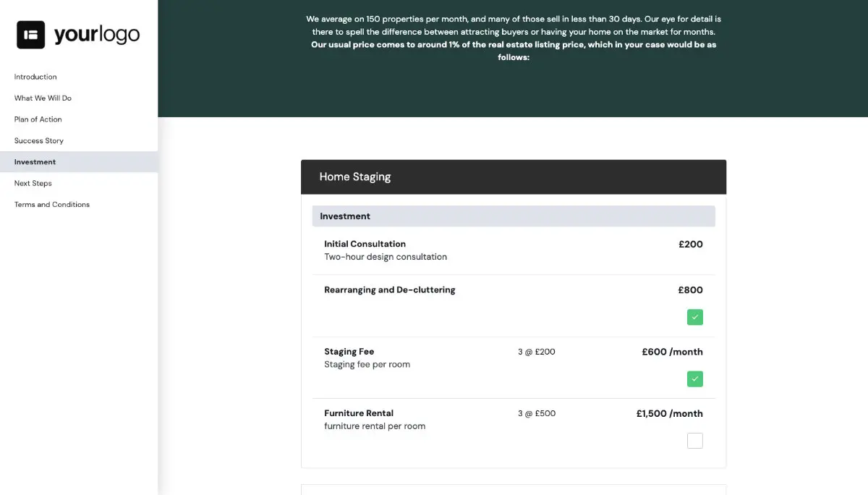Open the Plan of Action page
The image size is (868, 495).
(37, 119)
